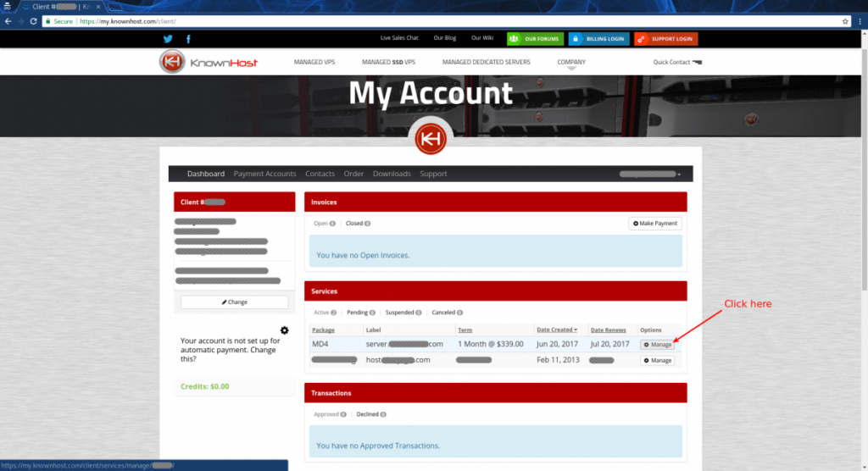Expand the Quick Contact panel
Screen dimensions: 868x471
(677, 62)
